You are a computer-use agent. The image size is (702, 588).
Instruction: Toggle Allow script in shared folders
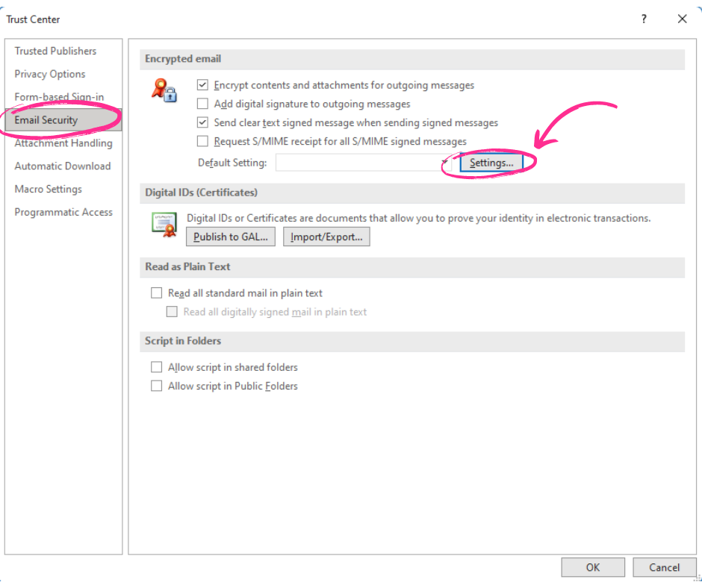coord(156,366)
